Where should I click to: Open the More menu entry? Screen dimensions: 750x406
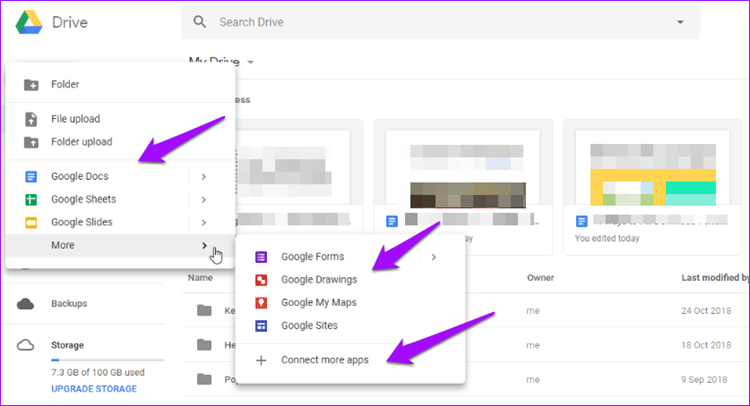[x=121, y=245]
